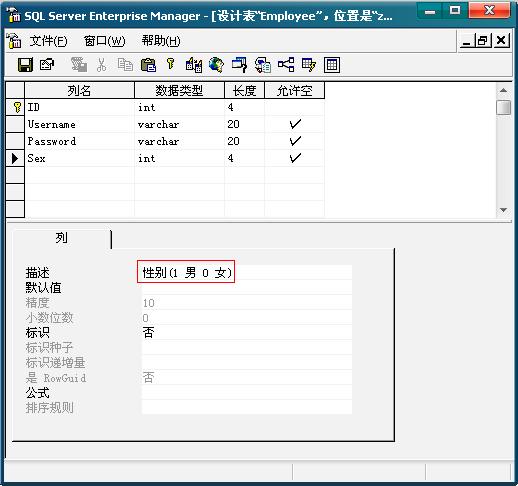Click the Copy pages icon
Image resolution: width=518 pixels, height=486 pixels.
point(125,65)
